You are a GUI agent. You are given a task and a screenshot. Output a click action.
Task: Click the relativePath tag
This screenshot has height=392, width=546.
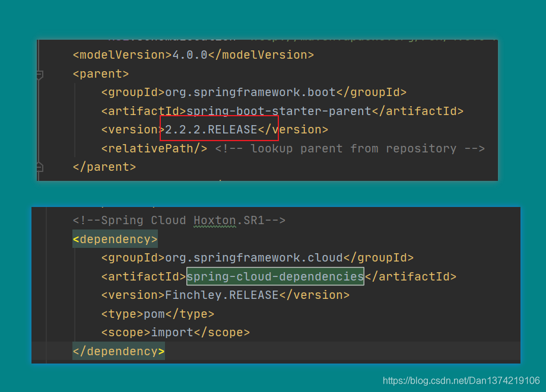154,148
